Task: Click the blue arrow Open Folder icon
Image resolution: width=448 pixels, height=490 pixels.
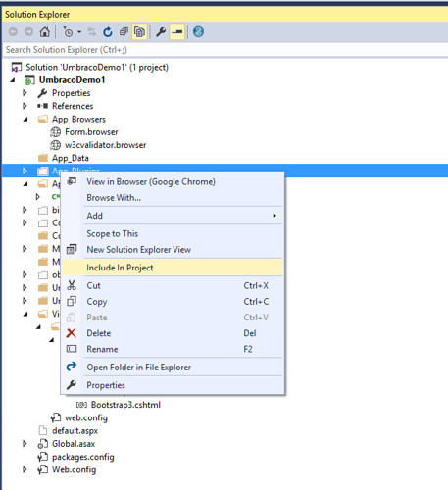Action: click(x=72, y=367)
